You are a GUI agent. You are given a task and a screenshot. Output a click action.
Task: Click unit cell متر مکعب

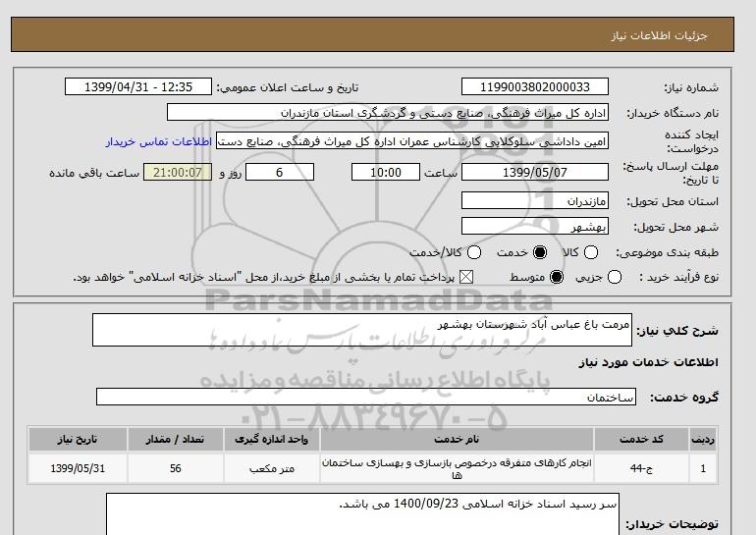point(271,468)
